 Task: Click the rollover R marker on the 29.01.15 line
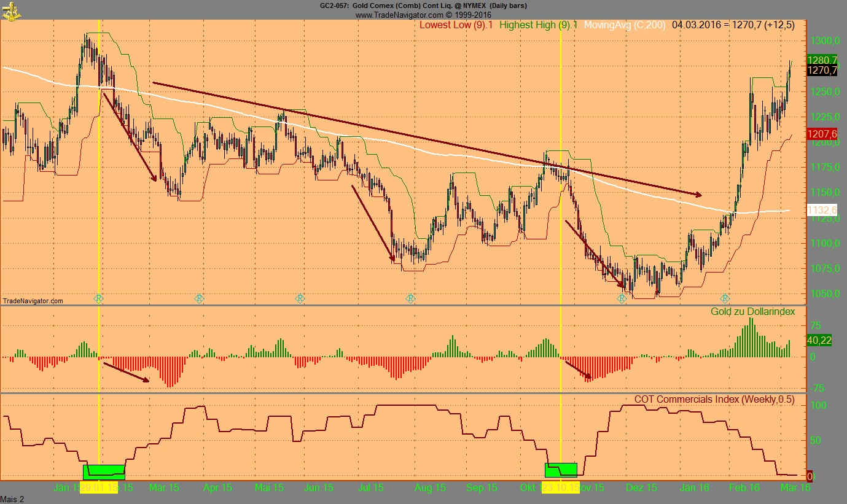(x=98, y=298)
